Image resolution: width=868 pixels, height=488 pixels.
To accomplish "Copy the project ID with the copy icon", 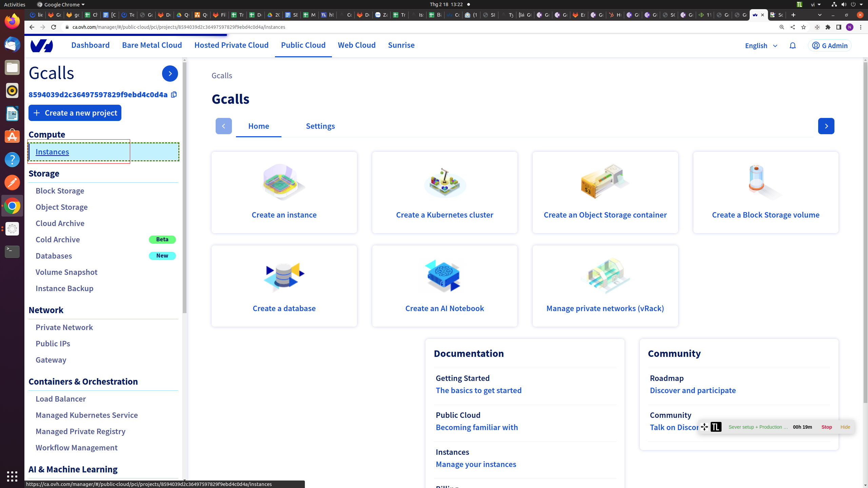I will (174, 95).
